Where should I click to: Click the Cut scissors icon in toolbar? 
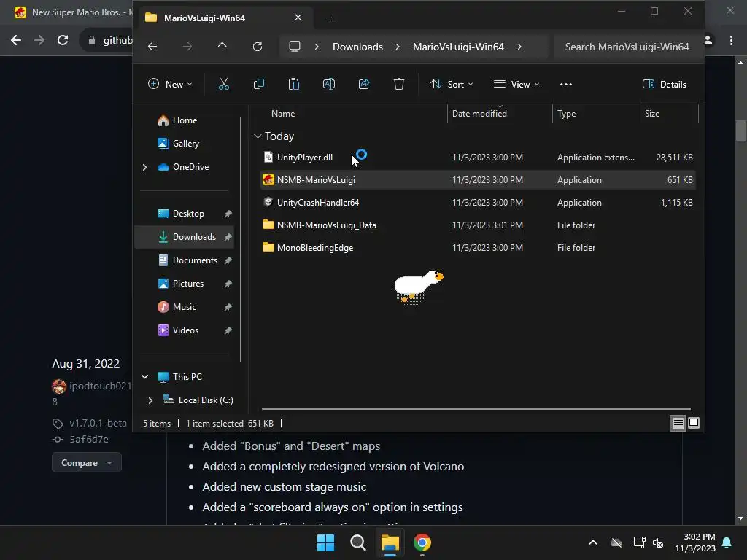[223, 85]
